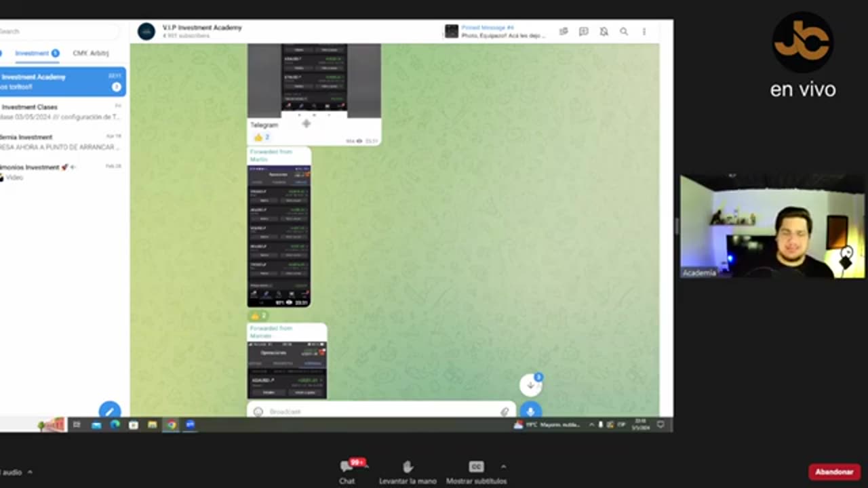This screenshot has width=868, height=488.
Task: Click the Forwarded from Martin link
Action: click(x=271, y=155)
